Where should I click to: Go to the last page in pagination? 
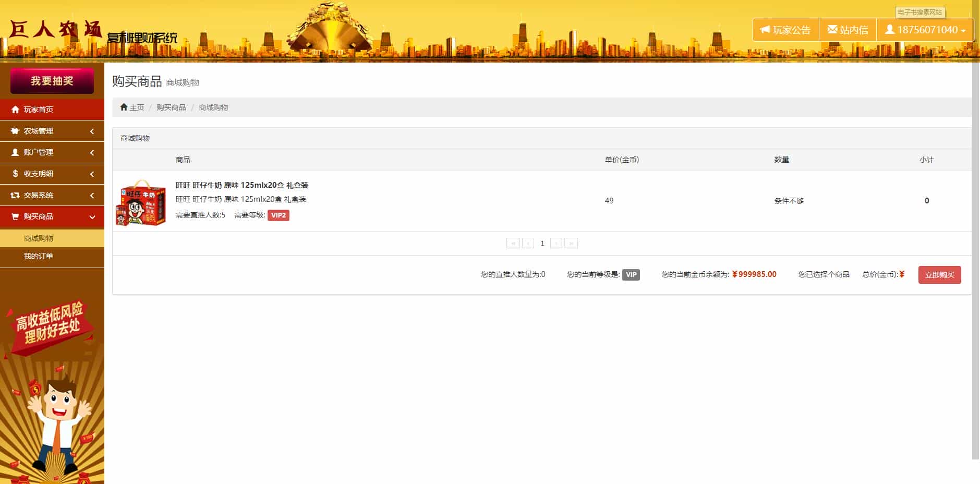pyautogui.click(x=571, y=243)
